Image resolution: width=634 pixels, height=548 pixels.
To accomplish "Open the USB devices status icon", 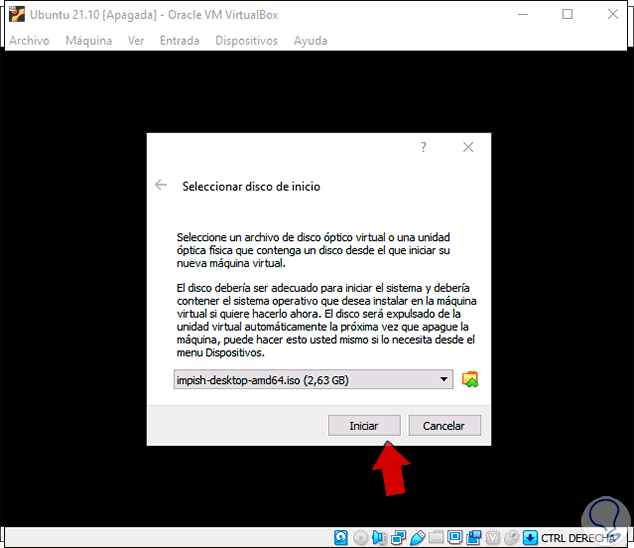I will coord(417,537).
